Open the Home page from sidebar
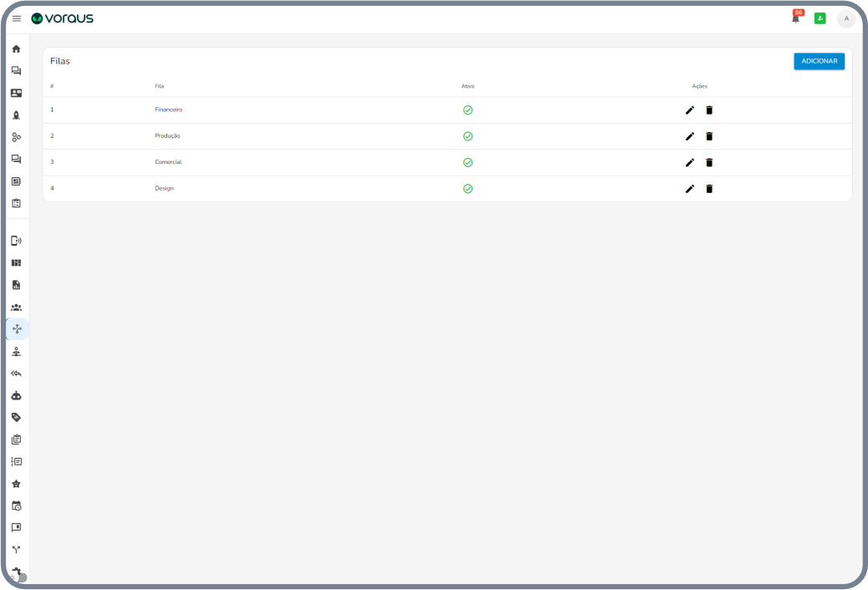 pos(16,48)
